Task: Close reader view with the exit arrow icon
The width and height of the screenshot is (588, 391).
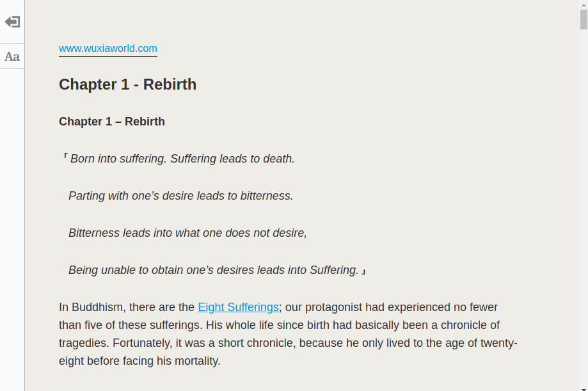Action: [x=12, y=22]
